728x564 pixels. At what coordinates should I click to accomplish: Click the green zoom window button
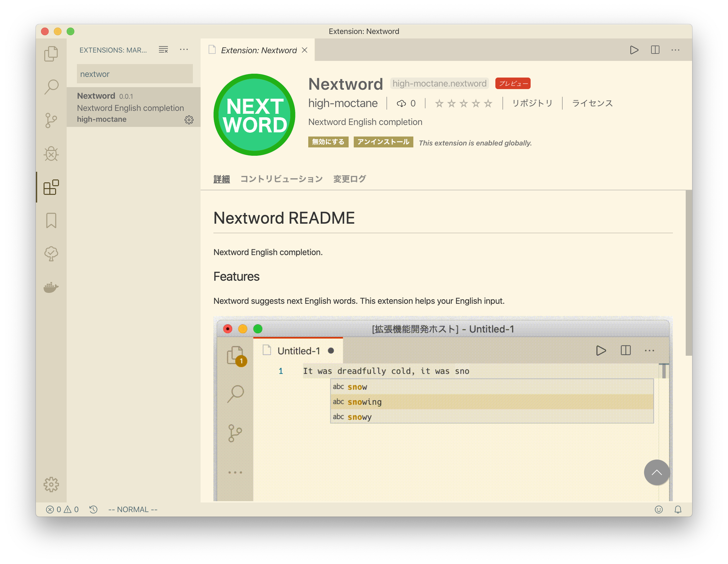(x=71, y=31)
